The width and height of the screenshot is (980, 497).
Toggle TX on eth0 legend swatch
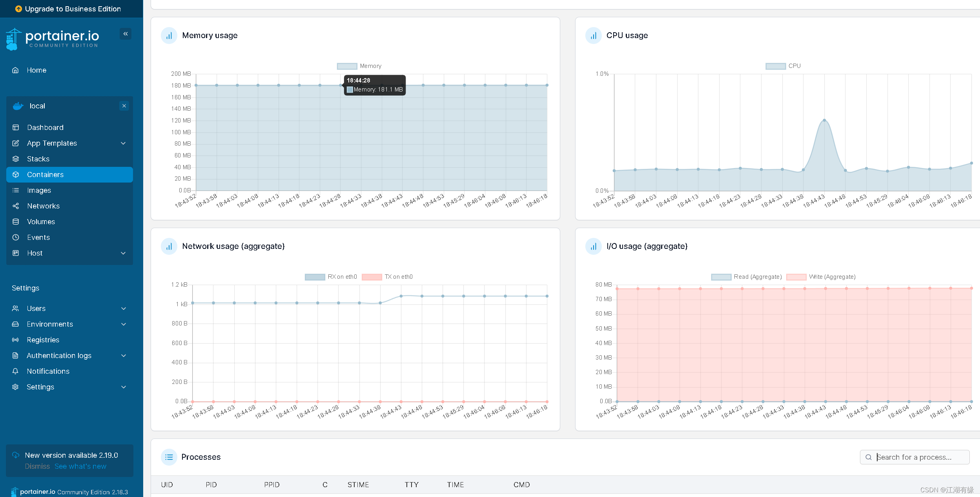click(372, 277)
